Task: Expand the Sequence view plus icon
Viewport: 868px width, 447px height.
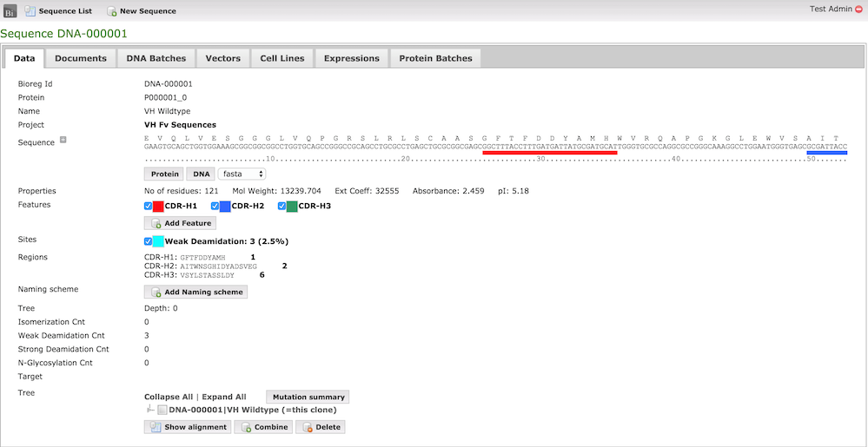Action: [63, 141]
